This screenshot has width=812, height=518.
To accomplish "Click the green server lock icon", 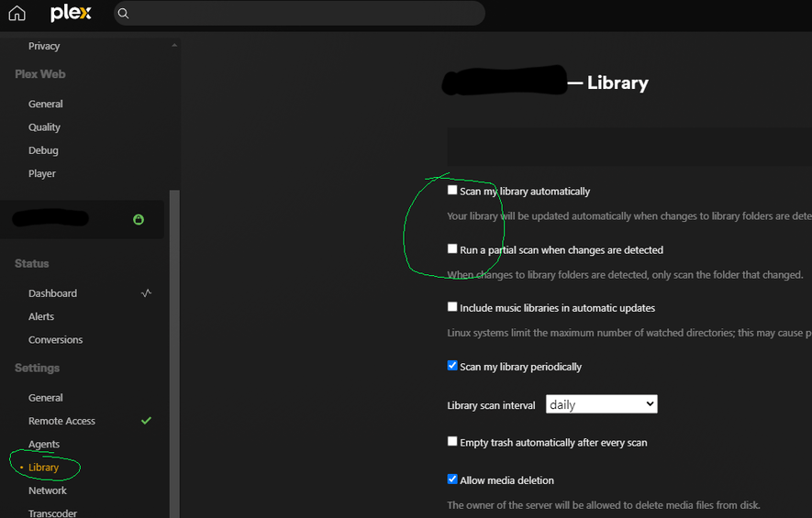I will (139, 219).
